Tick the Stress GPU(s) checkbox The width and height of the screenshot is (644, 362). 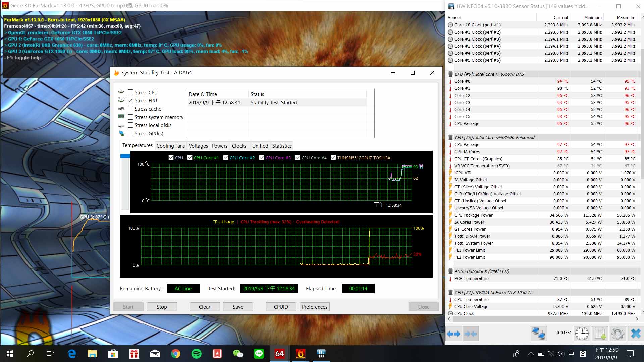click(x=130, y=133)
